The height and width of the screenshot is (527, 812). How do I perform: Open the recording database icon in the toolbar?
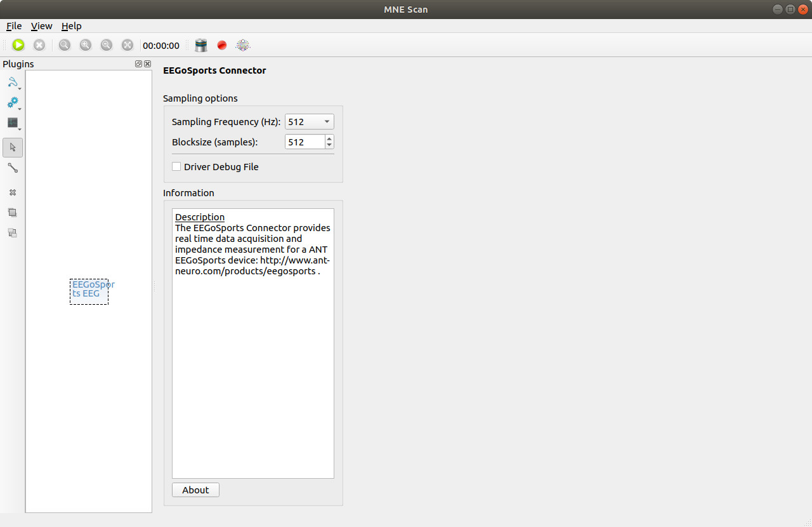click(200, 45)
